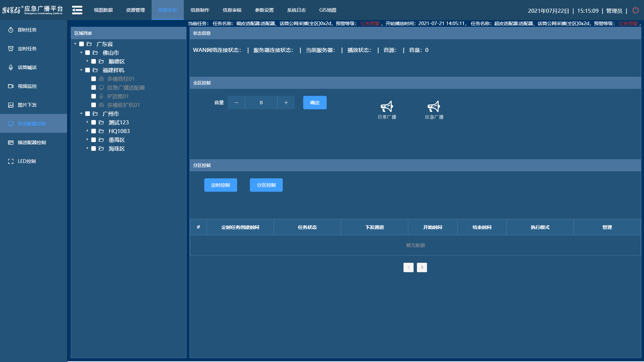The width and height of the screenshot is (644, 362).
Task: Click the 定时控制 button
Action: tap(220, 185)
